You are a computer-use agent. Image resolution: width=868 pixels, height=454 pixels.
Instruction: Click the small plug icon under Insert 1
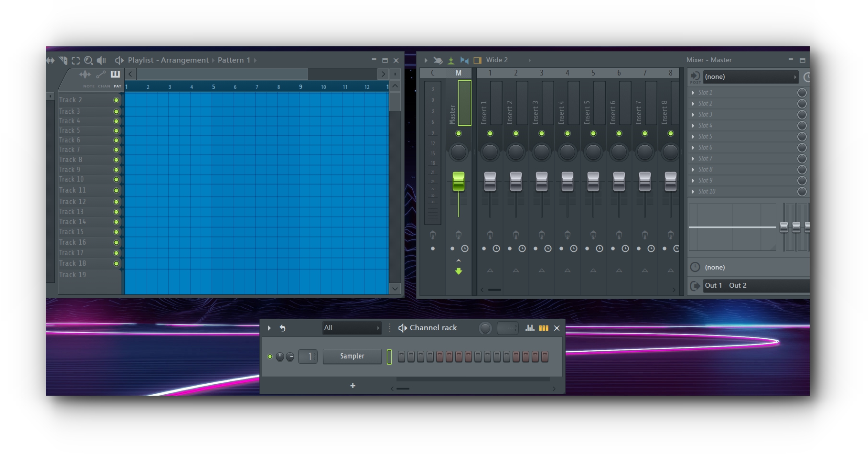[x=490, y=235]
